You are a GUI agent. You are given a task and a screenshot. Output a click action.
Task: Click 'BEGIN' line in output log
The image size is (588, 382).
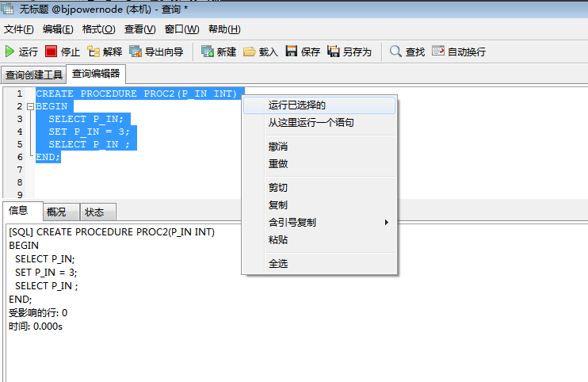(x=24, y=246)
